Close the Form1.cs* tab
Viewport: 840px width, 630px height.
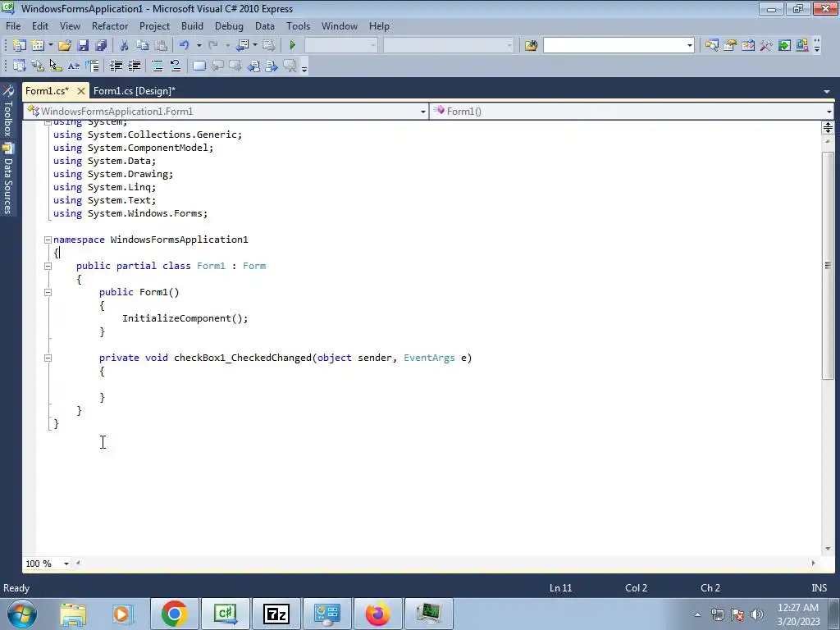tap(81, 91)
